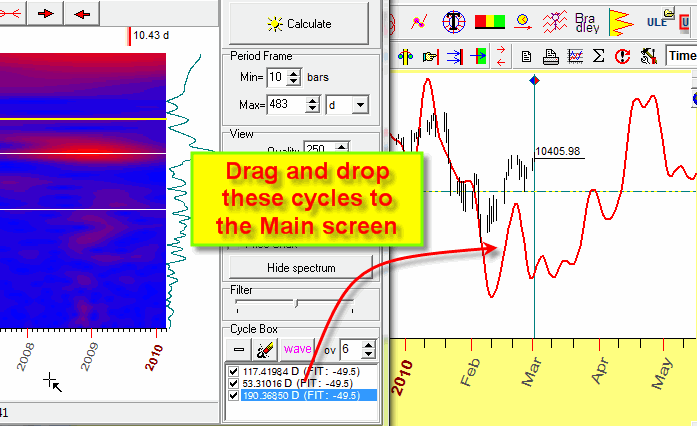This screenshot has height=426, width=697.
Task: Click the red left-right swap arrows icon
Action: pos(501,56)
